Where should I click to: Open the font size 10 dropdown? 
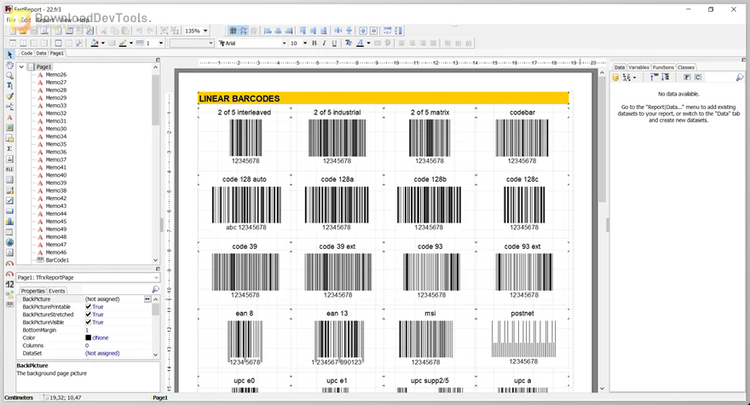pos(305,43)
